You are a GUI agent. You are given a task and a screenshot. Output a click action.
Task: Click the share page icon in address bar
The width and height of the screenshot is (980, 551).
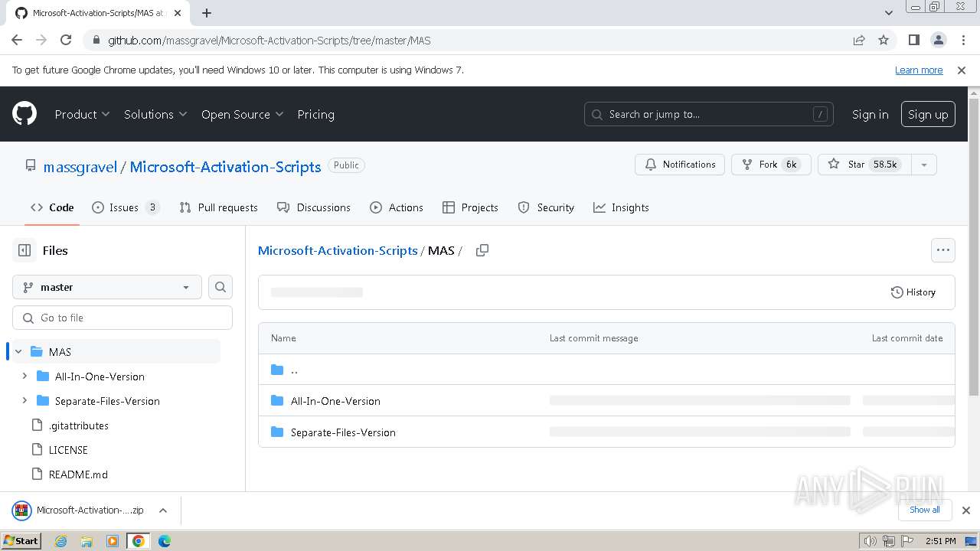click(x=859, y=41)
